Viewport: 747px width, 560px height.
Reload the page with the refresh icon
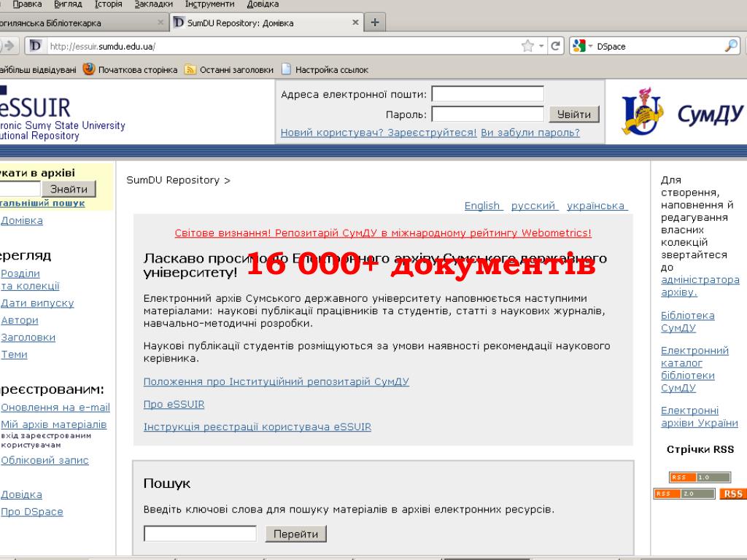pos(555,46)
